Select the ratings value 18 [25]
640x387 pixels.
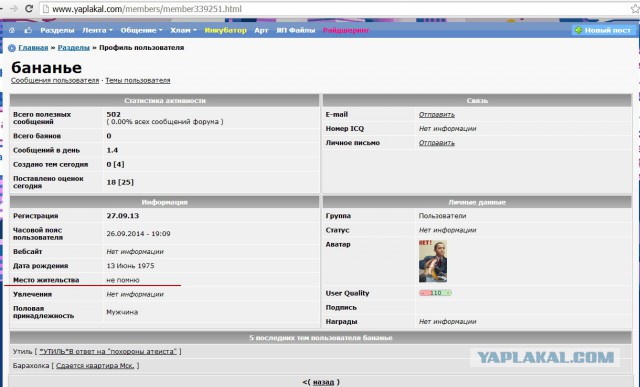coord(120,182)
